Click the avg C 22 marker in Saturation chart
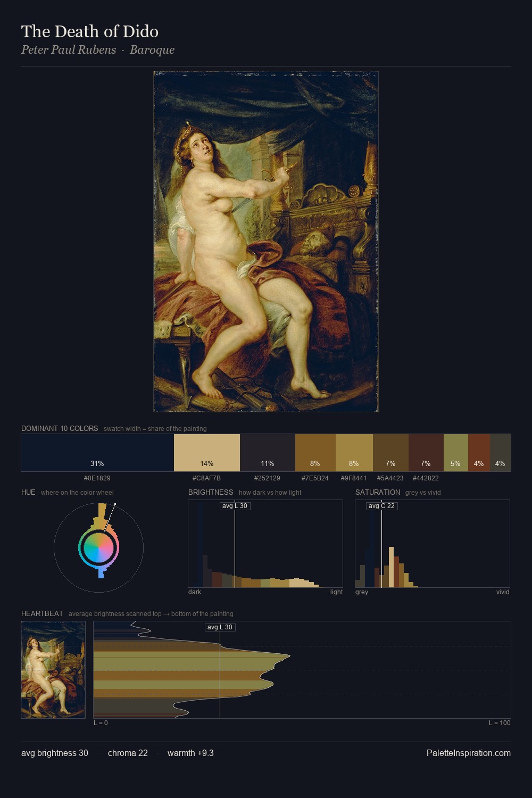The image size is (532, 798). tap(382, 506)
